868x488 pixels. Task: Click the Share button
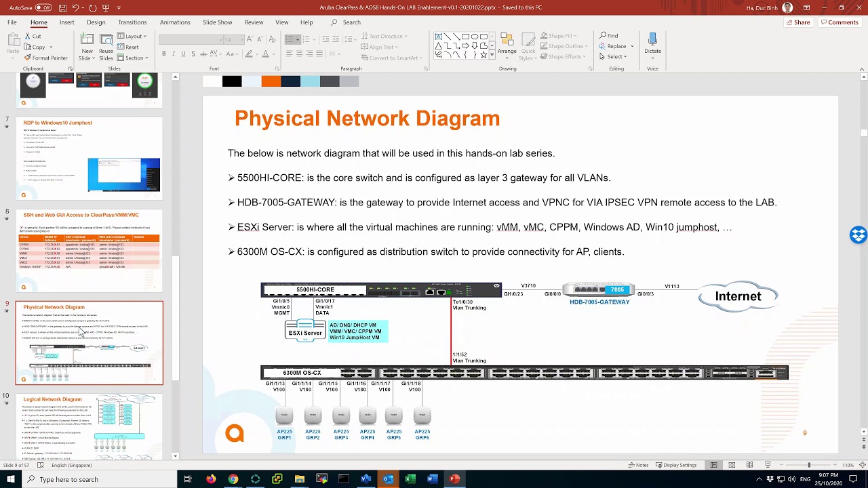pos(797,22)
